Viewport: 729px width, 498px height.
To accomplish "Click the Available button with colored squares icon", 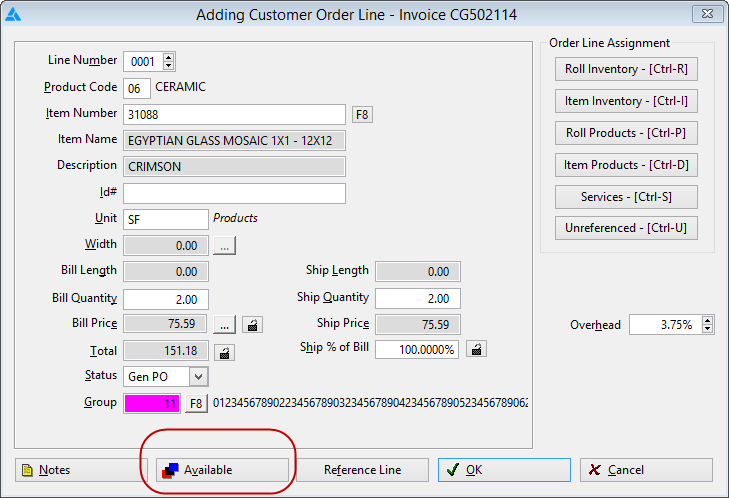I will coord(222,470).
